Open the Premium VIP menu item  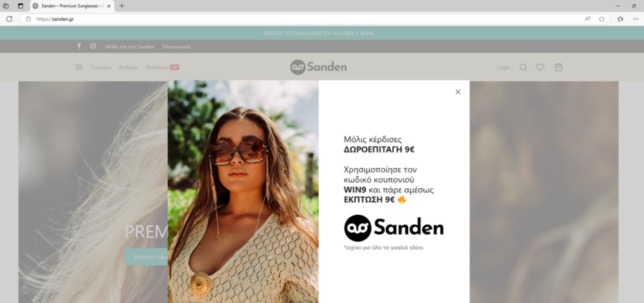click(x=163, y=68)
